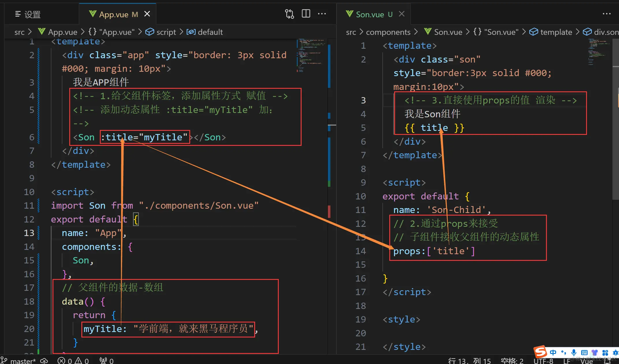Toggle Chinese/English mode with 中 icon
This screenshot has height=364, width=619.
[x=553, y=352]
